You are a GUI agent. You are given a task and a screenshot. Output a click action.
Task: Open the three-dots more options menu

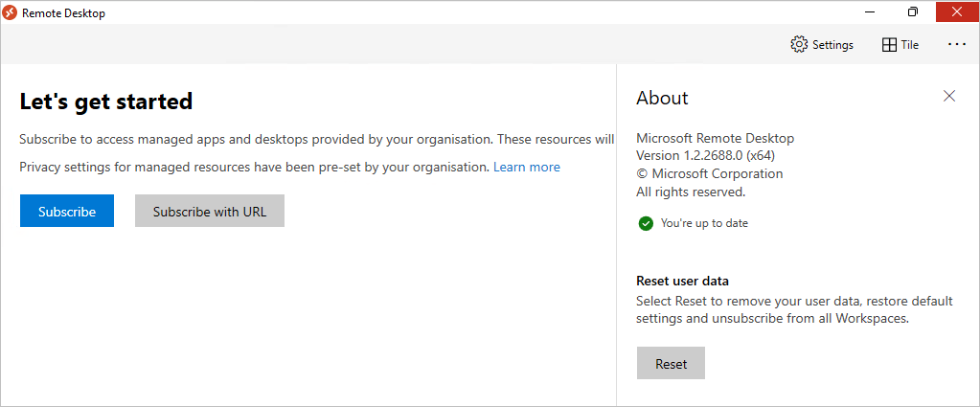click(x=957, y=44)
